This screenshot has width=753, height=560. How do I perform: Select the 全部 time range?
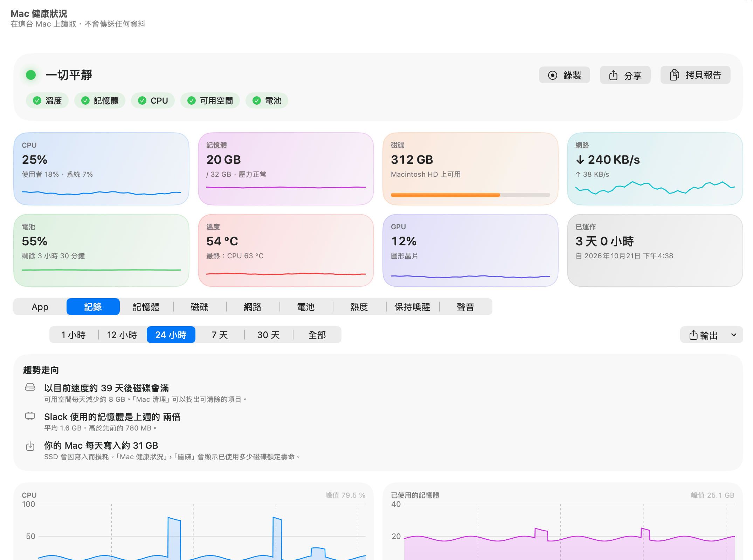coord(317,335)
